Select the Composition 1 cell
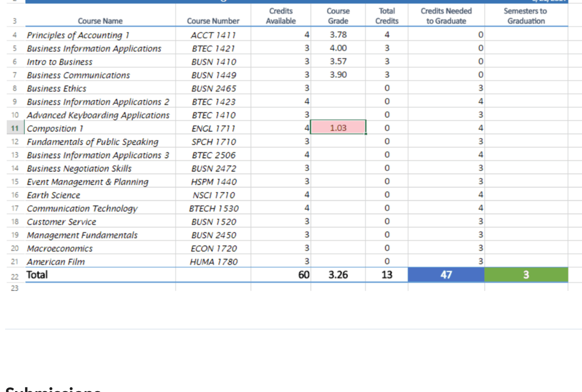582x392 pixels. (x=100, y=128)
